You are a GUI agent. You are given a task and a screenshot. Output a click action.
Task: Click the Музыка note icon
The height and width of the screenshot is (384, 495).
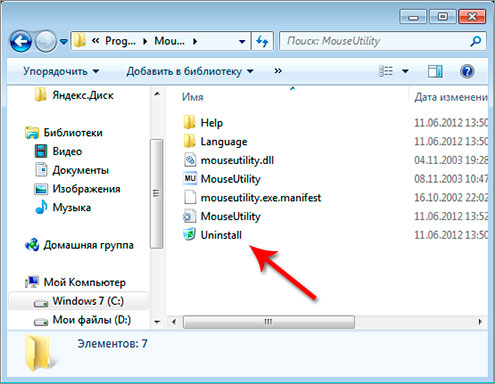coord(41,207)
